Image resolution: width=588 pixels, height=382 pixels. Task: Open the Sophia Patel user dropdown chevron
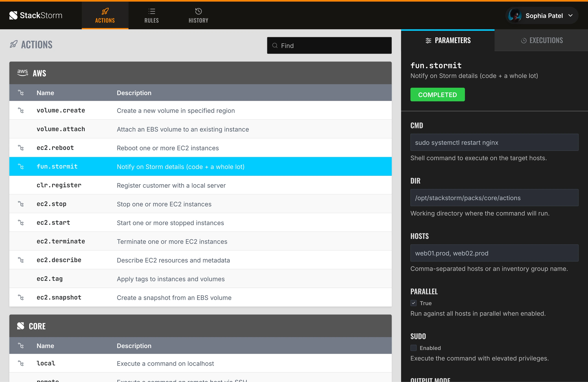[570, 16]
